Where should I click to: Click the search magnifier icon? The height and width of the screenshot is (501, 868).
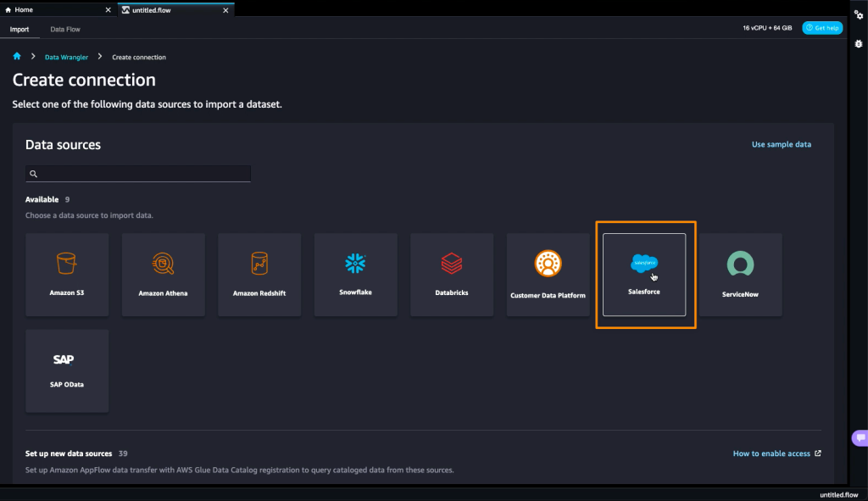33,174
